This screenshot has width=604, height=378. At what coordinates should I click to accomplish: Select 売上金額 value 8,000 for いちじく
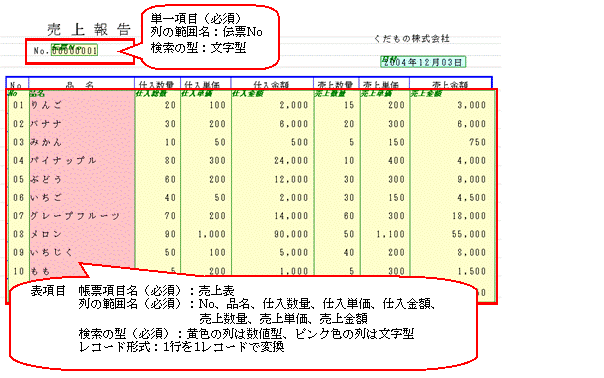(x=471, y=252)
